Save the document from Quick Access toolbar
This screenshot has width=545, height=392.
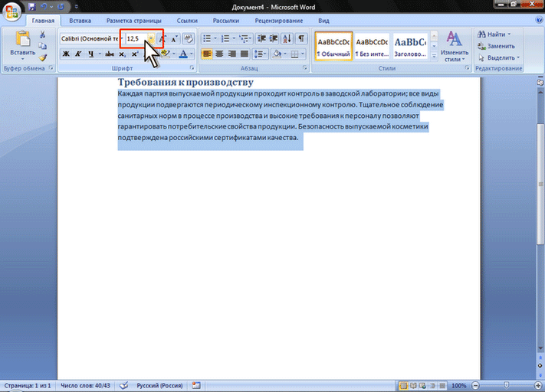[x=32, y=7]
